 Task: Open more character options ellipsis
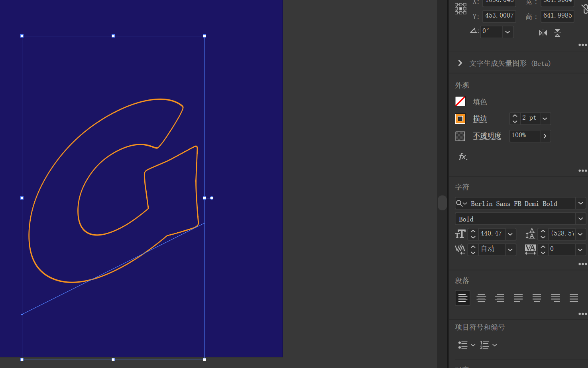pyautogui.click(x=583, y=264)
